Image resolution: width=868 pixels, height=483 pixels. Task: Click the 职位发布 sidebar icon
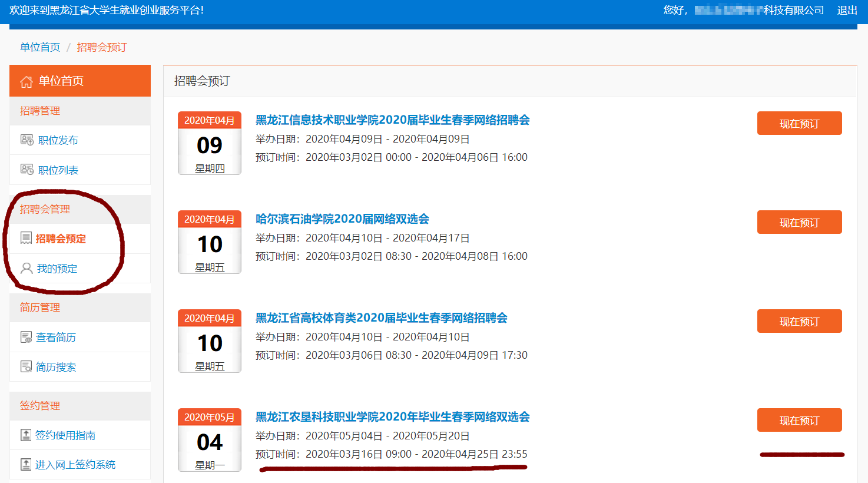(x=26, y=140)
